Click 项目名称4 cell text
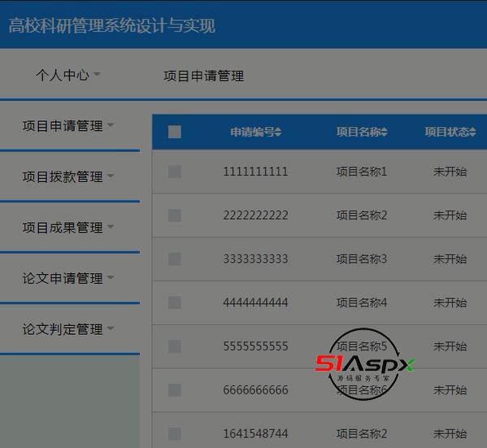The width and height of the screenshot is (487, 448). coord(362,302)
